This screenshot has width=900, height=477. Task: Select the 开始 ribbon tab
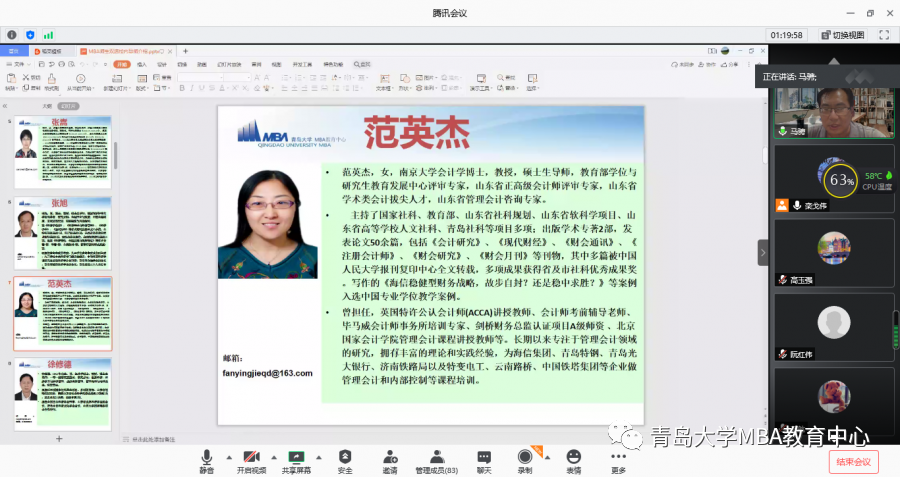point(122,64)
